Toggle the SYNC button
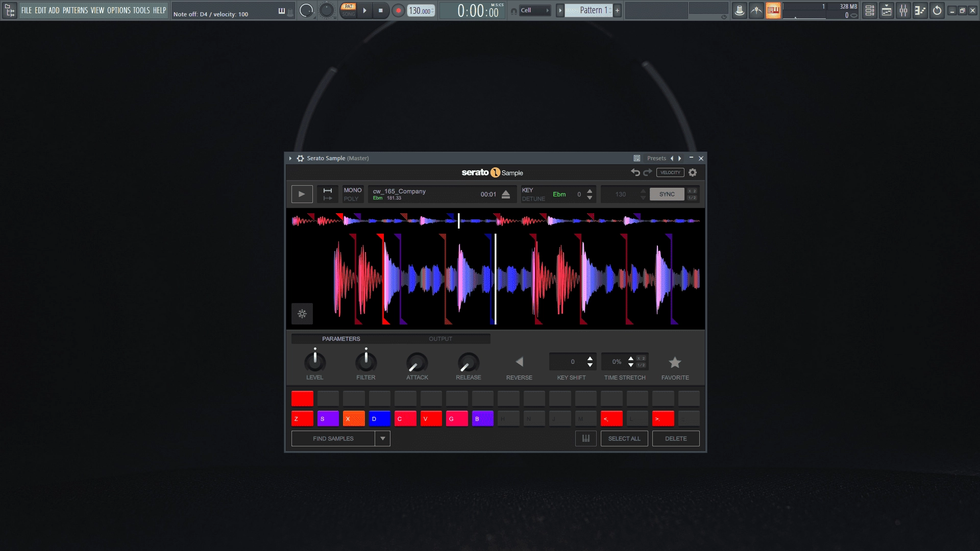 click(667, 194)
